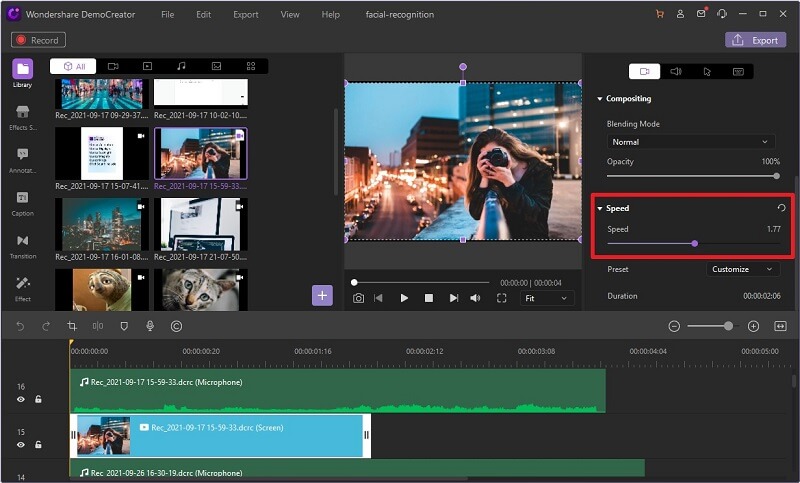Open the Export menu
This screenshot has width=800, height=483.
(x=244, y=15)
